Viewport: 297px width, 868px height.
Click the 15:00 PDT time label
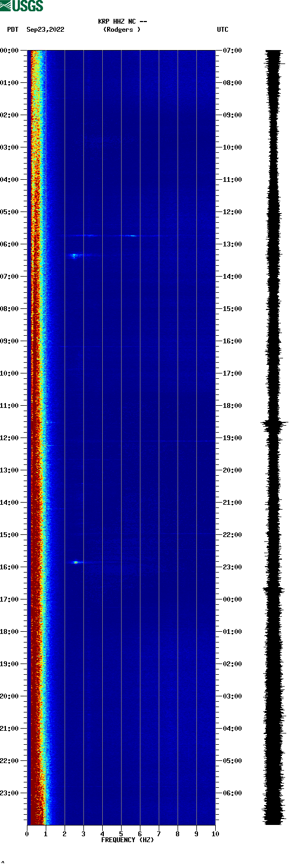[x=10, y=535]
